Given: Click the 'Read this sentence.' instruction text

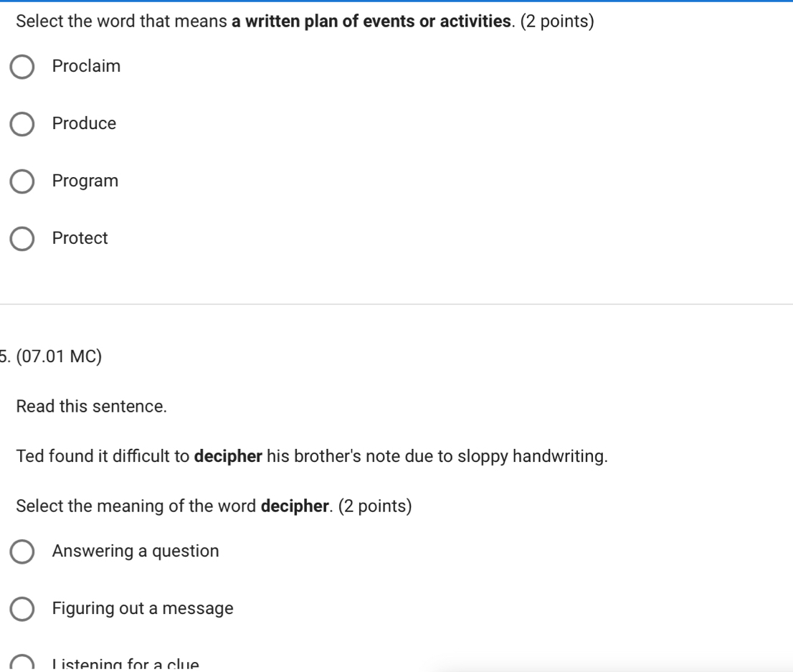Looking at the screenshot, I should pos(91,407).
